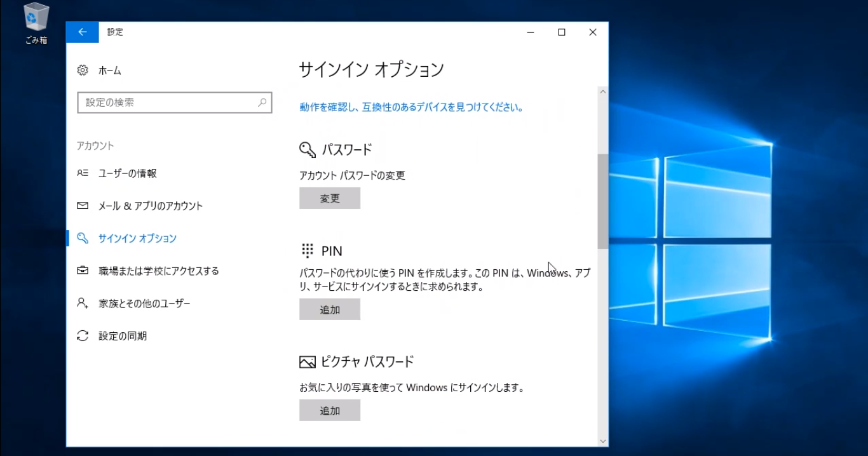
Task: Click the search magnifier icon
Action: [x=262, y=102]
